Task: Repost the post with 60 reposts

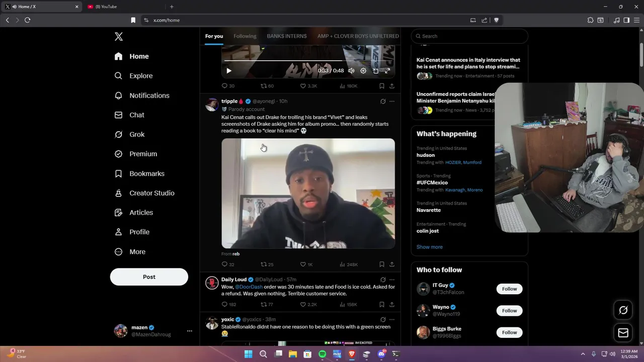Action: 267,86
